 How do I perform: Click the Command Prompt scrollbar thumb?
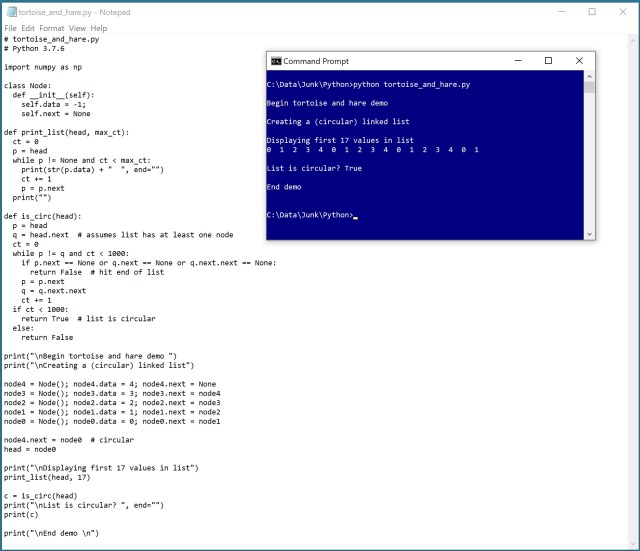pos(590,87)
